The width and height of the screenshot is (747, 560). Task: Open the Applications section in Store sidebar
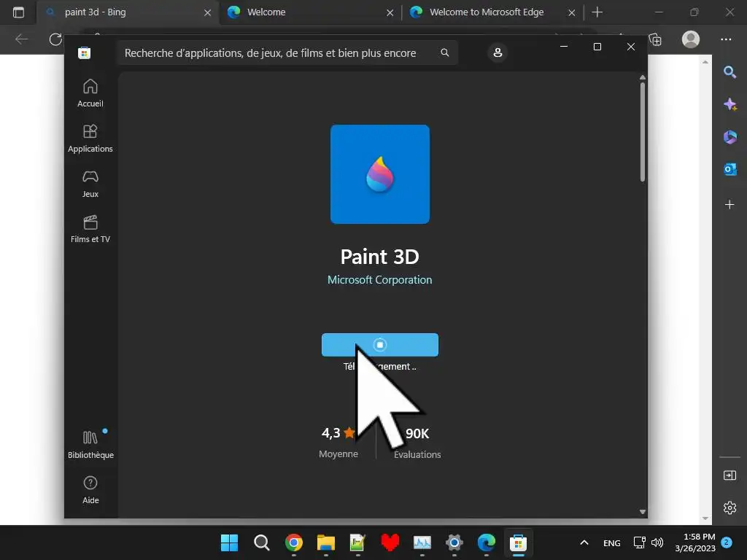[90, 139]
